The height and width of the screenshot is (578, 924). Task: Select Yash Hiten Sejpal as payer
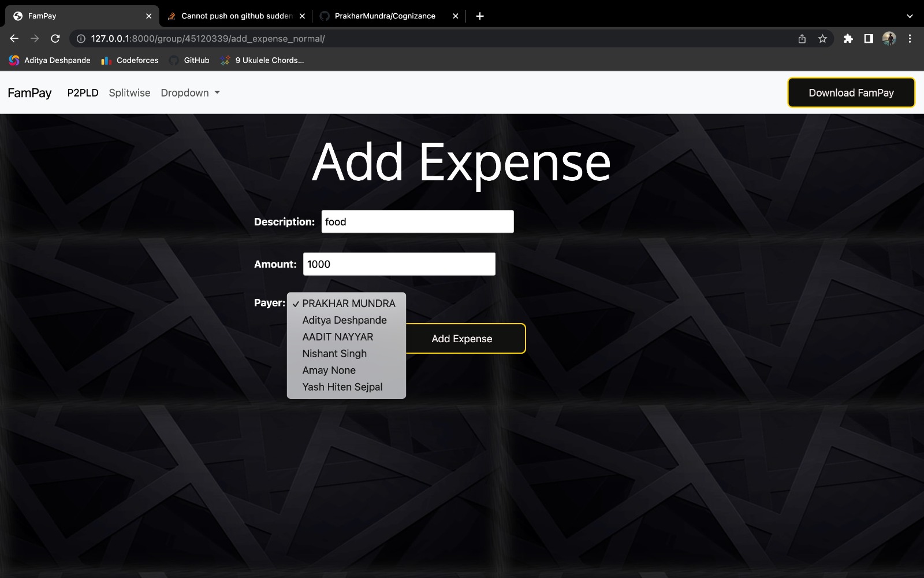click(x=346, y=387)
